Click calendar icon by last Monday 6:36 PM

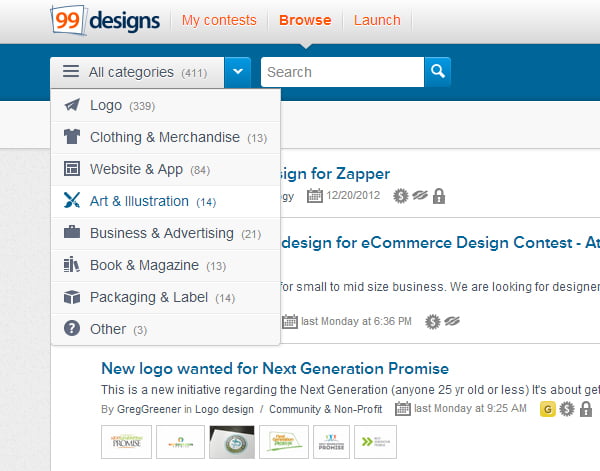[290, 321]
